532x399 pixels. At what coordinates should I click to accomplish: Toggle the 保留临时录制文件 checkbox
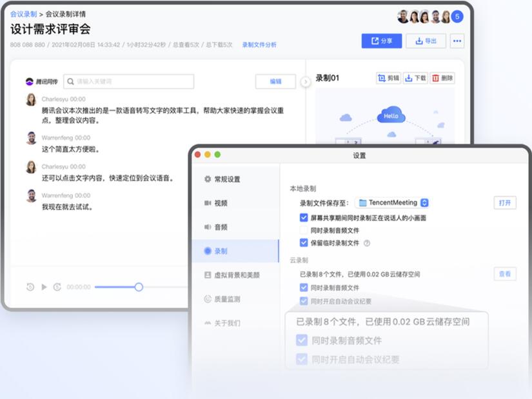point(304,243)
